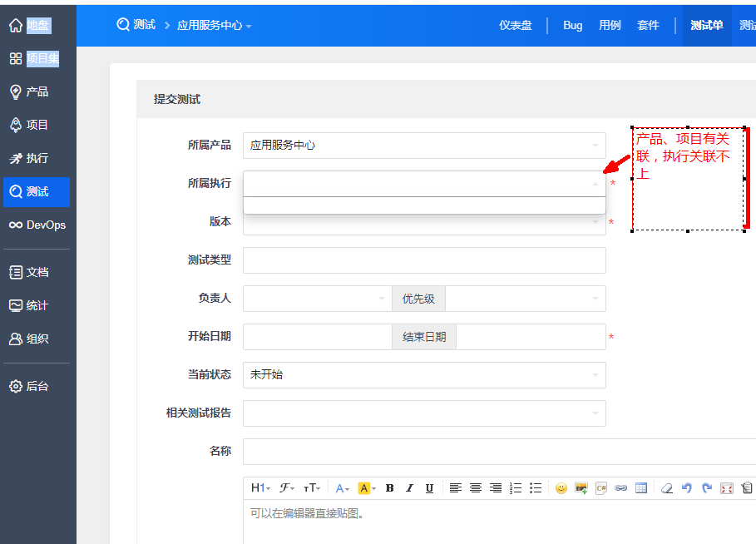
Task: Switch to the 用例 tab
Action: coord(610,25)
